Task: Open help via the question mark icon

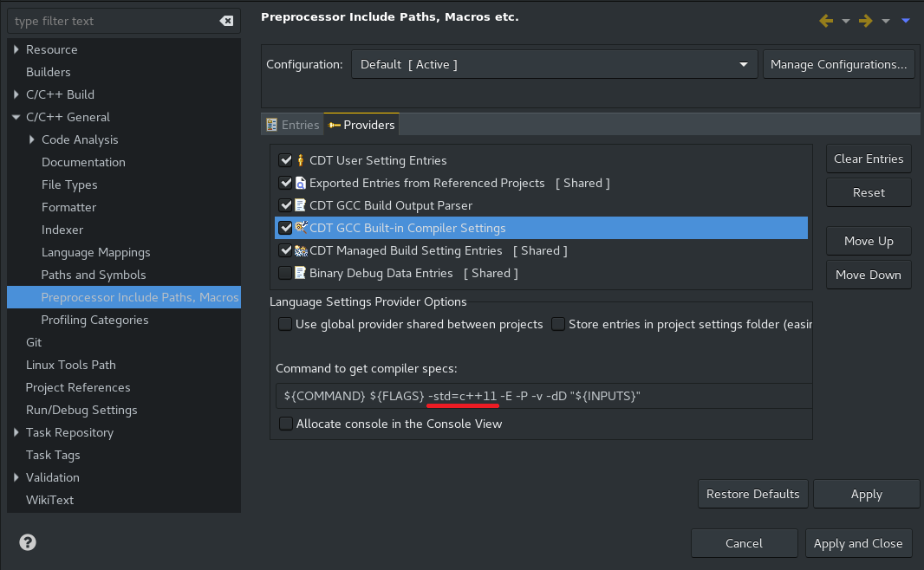Action: coord(26,543)
